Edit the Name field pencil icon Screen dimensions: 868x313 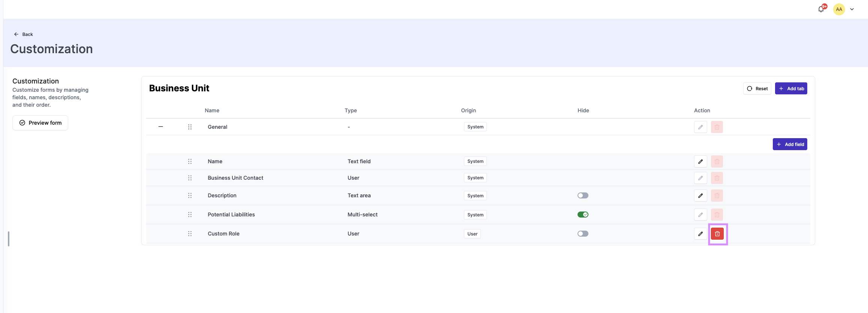pos(700,161)
